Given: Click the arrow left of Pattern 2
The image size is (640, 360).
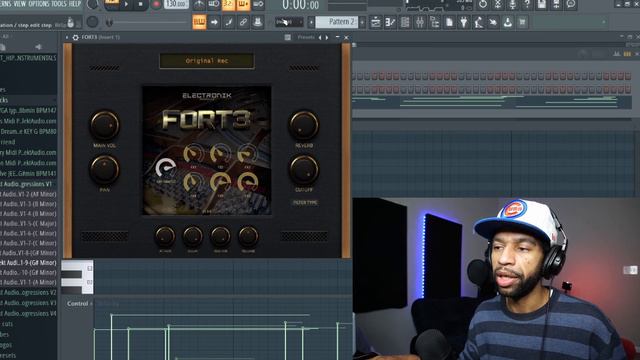Looking at the screenshot, I should click(x=311, y=22).
